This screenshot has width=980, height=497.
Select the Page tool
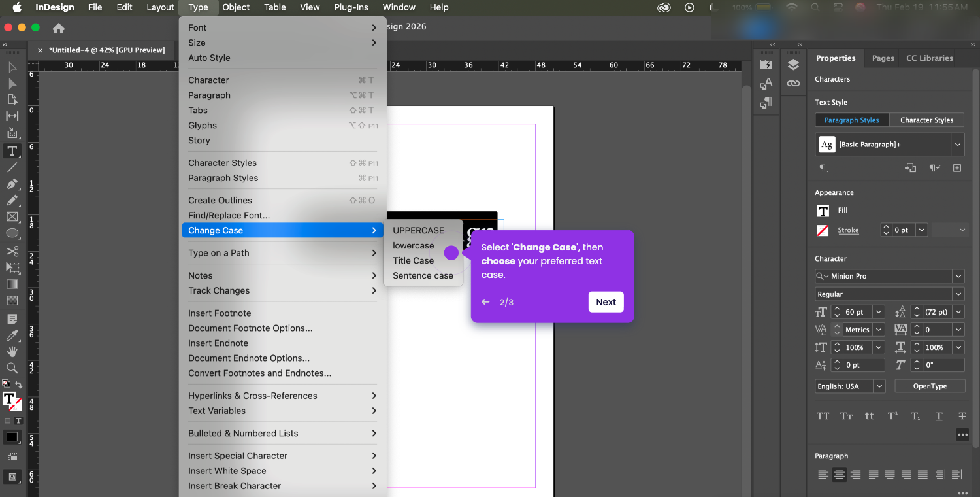click(x=12, y=100)
